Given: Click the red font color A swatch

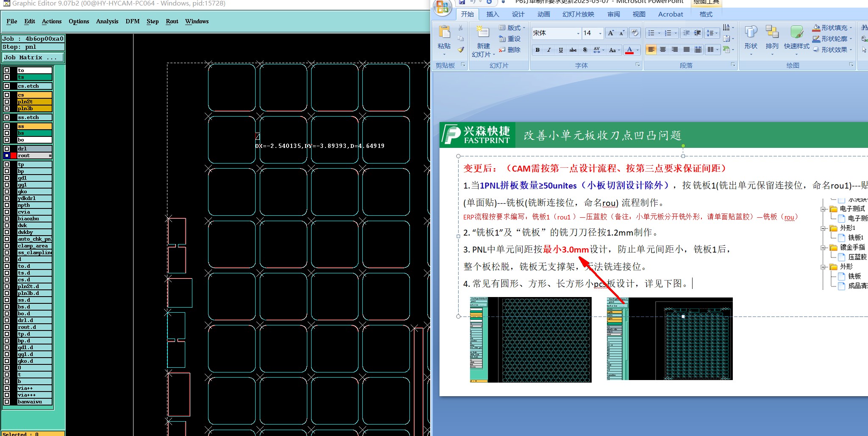Looking at the screenshot, I should (629, 50).
